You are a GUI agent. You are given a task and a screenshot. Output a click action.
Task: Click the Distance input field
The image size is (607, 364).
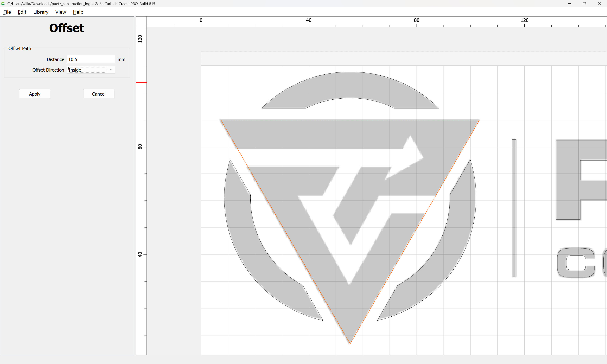coord(91,59)
